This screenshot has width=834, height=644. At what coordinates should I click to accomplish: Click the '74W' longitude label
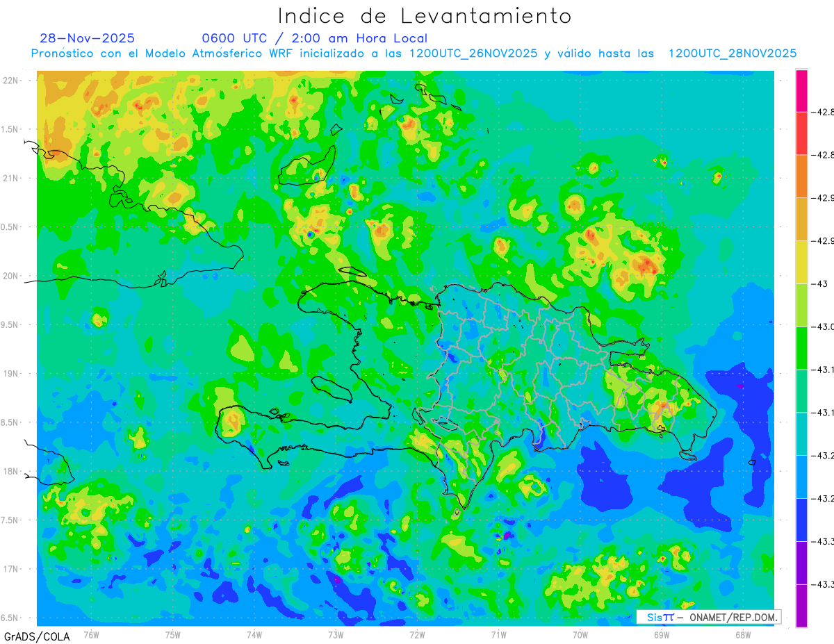(x=254, y=634)
